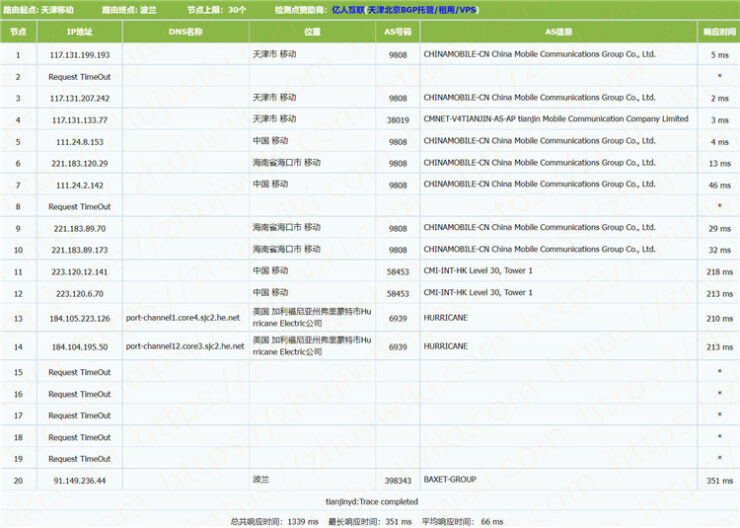Image resolution: width=740 pixels, height=528 pixels.
Task: Select IP address 221.183.89.173
Action: [x=79, y=250]
